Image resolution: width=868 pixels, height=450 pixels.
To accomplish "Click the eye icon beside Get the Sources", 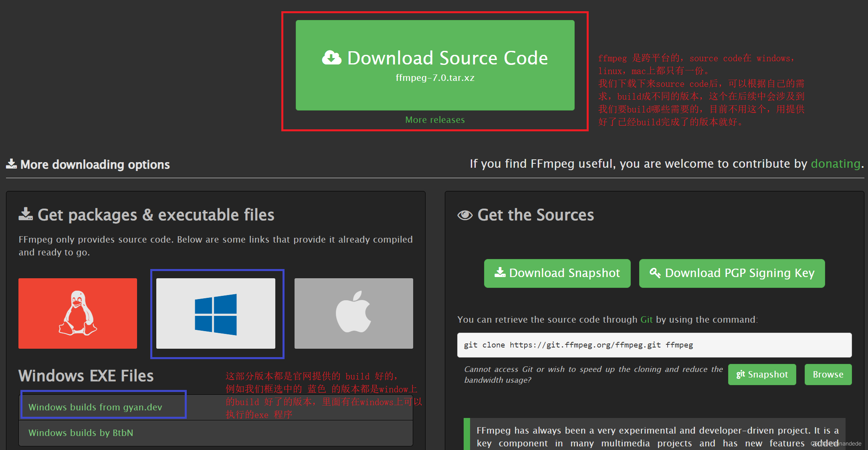I will click(465, 215).
